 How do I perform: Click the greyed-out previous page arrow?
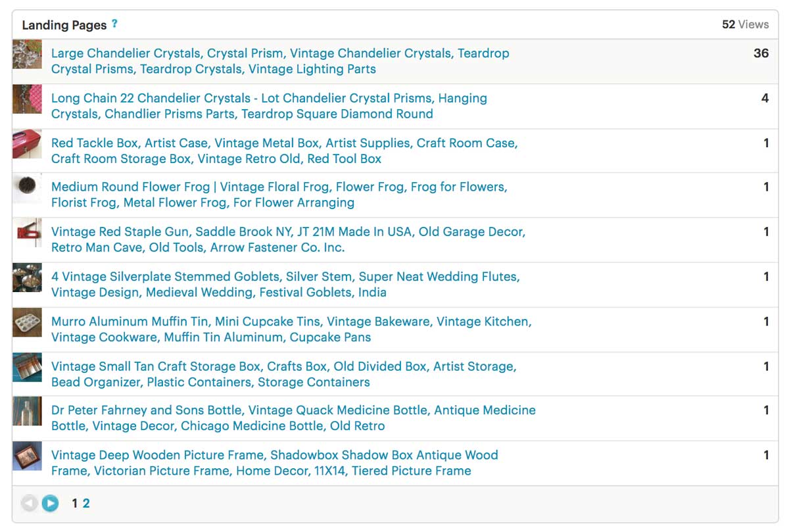click(30, 504)
